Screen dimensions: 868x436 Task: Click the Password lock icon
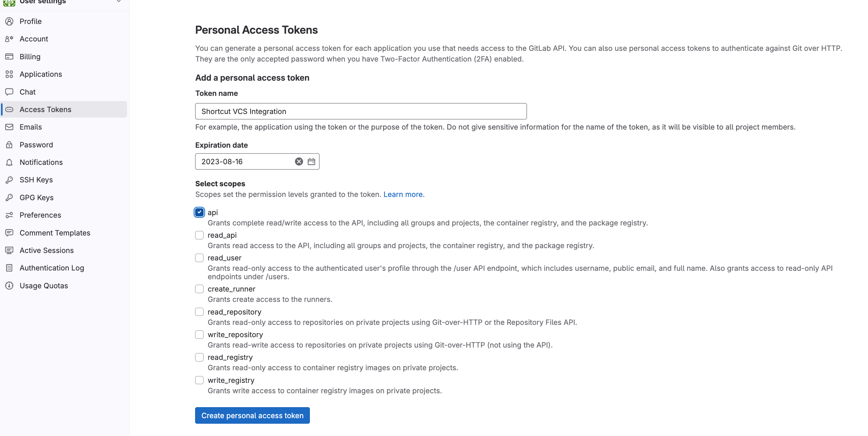[9, 145]
